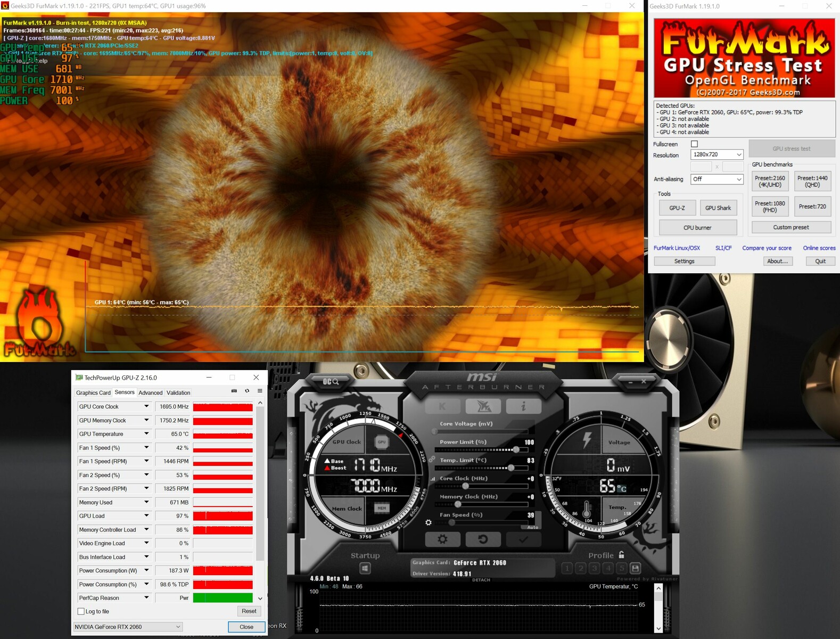
Task: Reset Afterburner settings with the circular arrow
Action: pyautogui.click(x=483, y=539)
